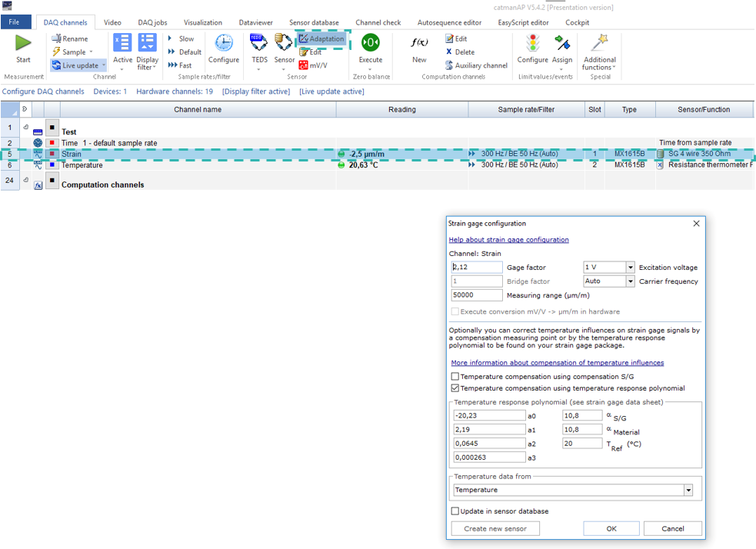Click the Strain channel red color square
Screen dimensions: 756x549
52,154
